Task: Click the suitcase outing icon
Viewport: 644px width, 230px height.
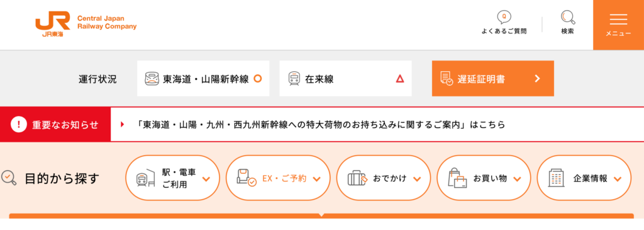Action: (357, 178)
